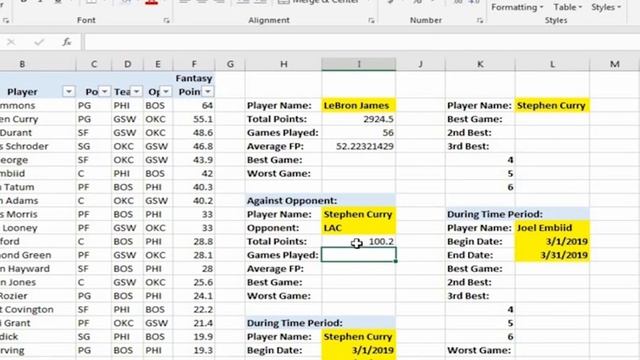This screenshot has height=360, width=640.
Task: Open Cell Styles dropdown
Action: click(x=606, y=7)
